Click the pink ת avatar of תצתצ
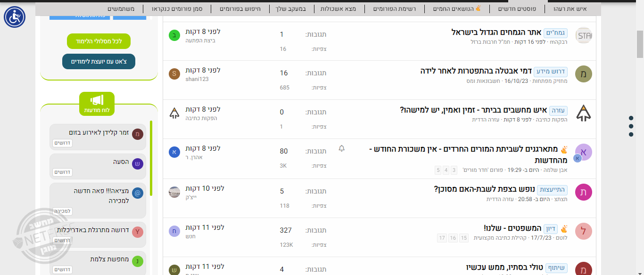This screenshot has height=275, width=644. tap(584, 192)
